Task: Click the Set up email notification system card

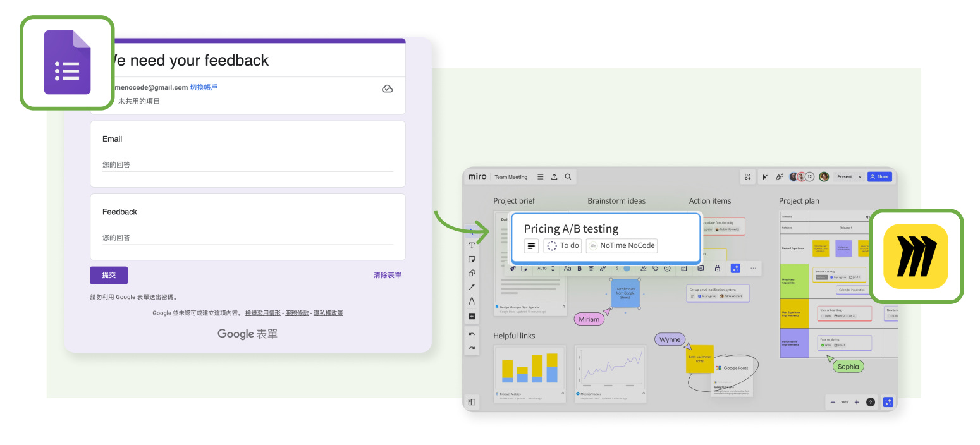Action: click(718, 293)
